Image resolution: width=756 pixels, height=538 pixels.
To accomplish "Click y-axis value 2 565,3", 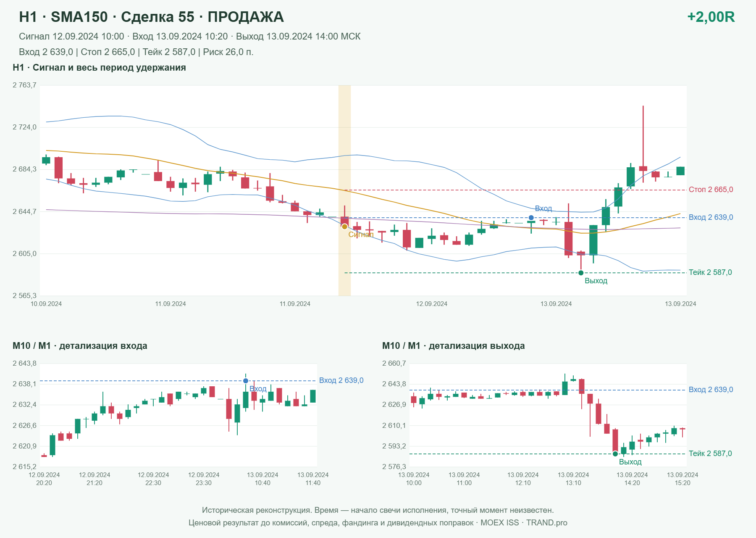I will point(24,295).
